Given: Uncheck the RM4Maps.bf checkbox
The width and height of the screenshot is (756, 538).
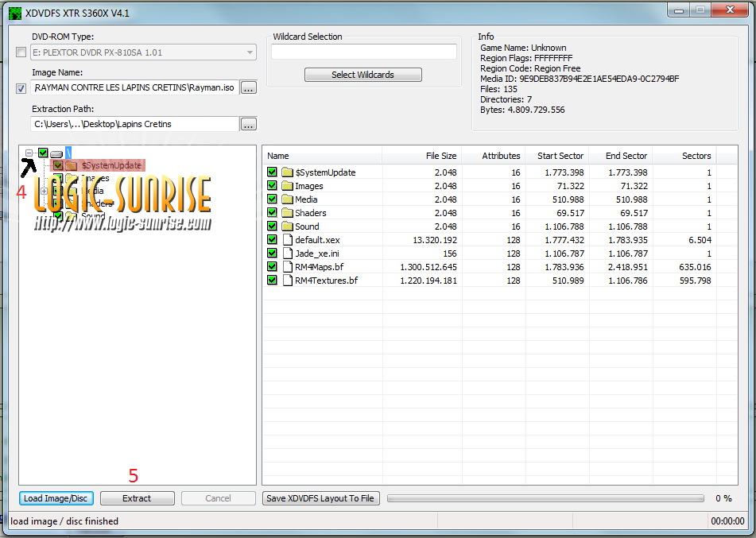Looking at the screenshot, I should (272, 266).
